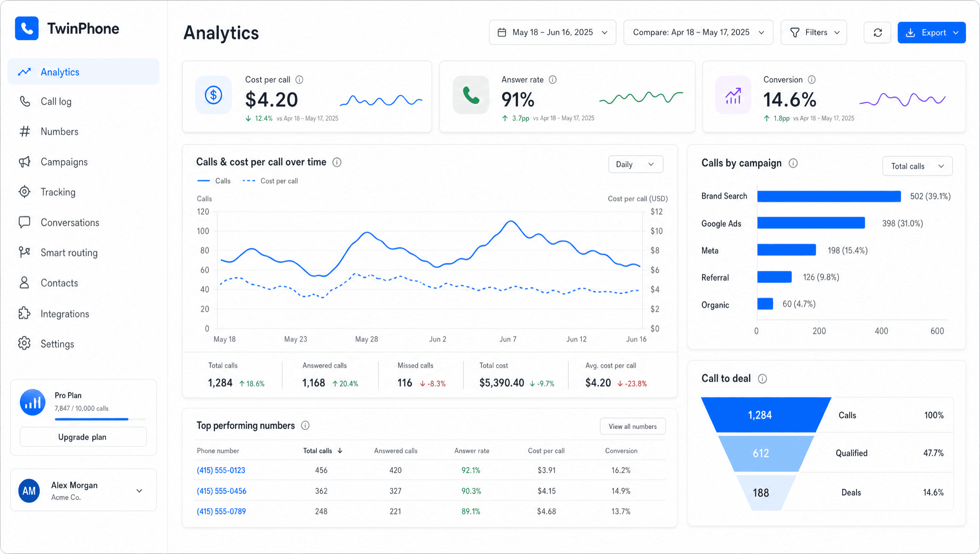Click the purple Conversion chart icon

(733, 95)
